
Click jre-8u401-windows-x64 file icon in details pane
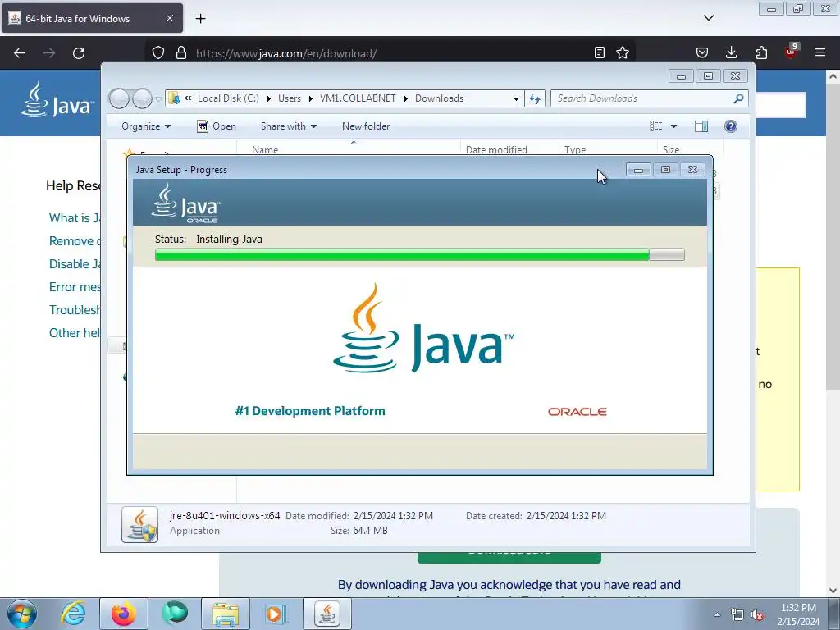tap(139, 524)
